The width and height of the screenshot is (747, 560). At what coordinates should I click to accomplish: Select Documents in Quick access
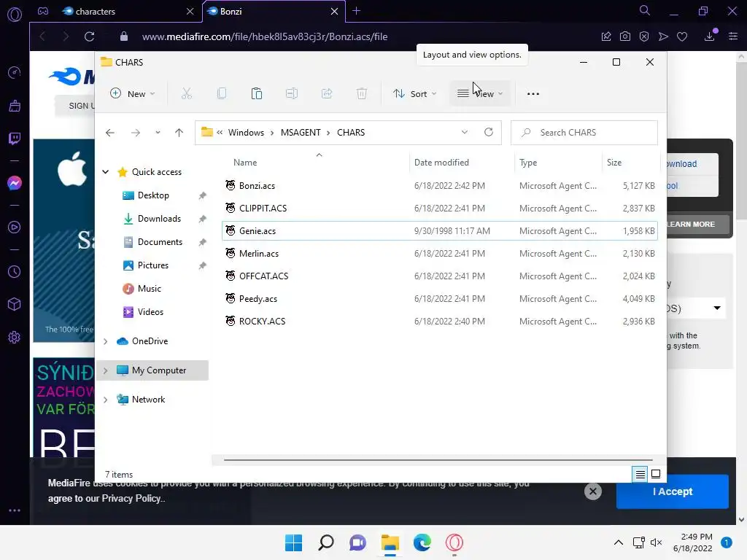(160, 242)
